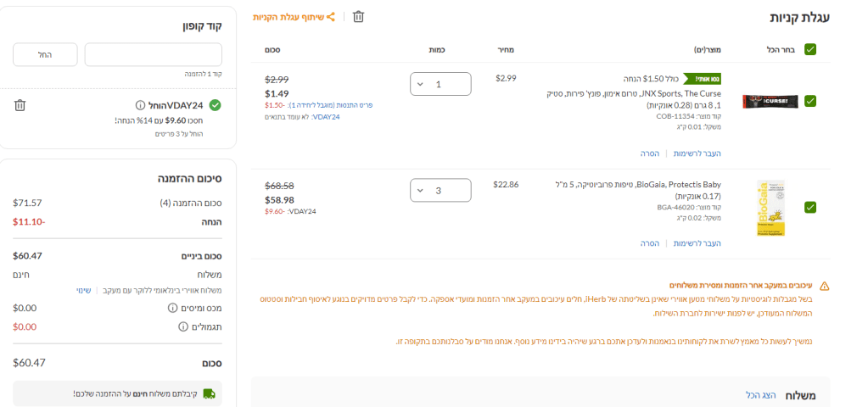Click הסרה link under BioGaia product

click(x=651, y=243)
